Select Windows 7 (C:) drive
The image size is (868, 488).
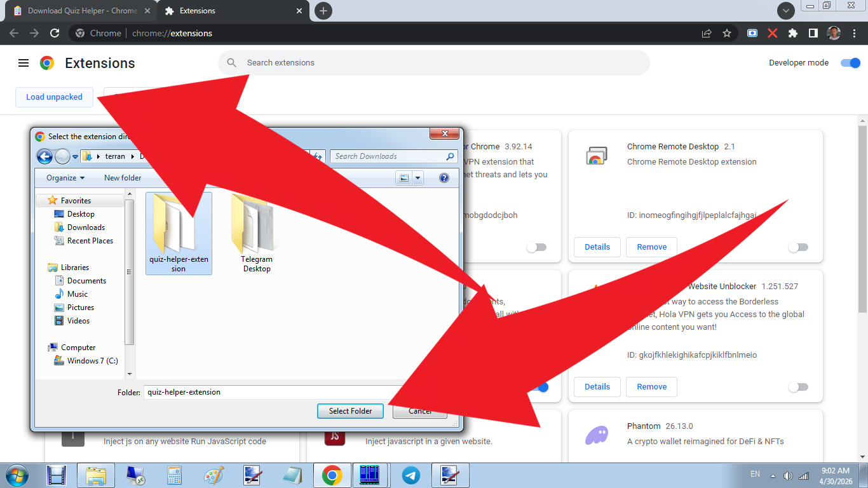[x=92, y=361]
